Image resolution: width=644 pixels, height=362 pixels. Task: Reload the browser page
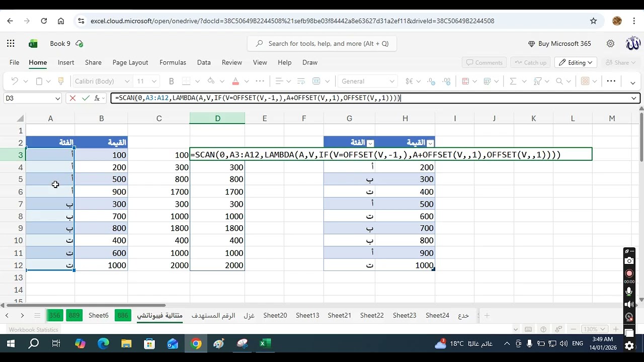(44, 21)
